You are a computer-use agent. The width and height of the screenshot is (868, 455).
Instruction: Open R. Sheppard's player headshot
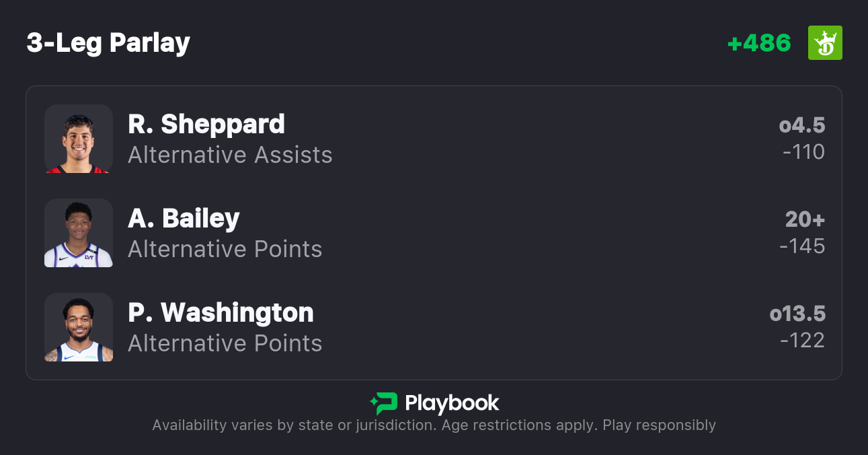point(79,139)
